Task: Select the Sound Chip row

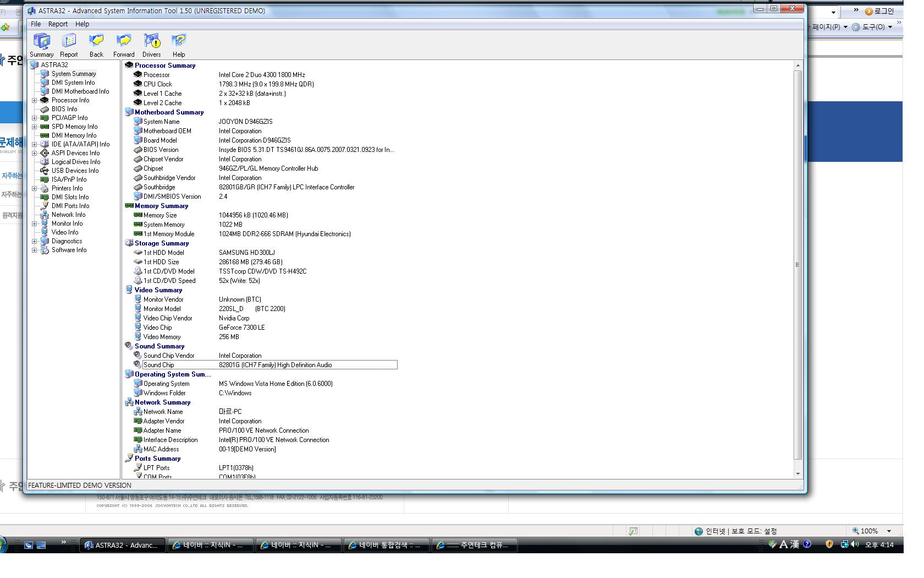Action: [265, 365]
